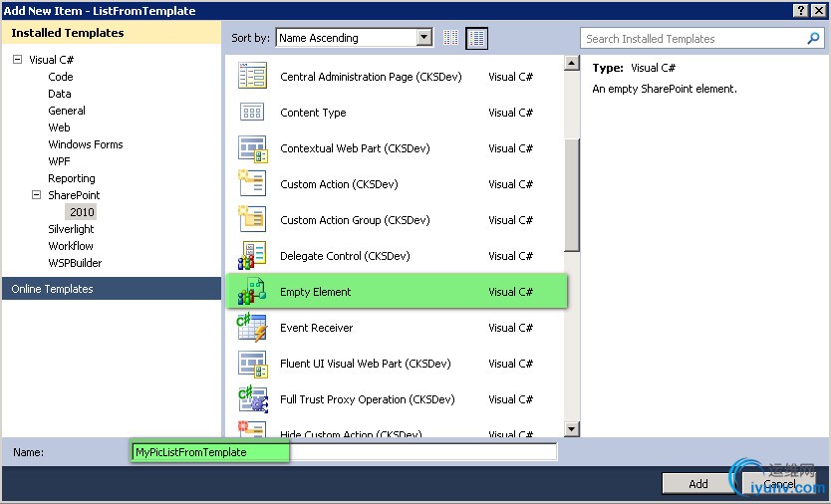Image resolution: width=831 pixels, height=504 pixels.
Task: Select 'Custom Action Group (CKSDev)' template name
Action: pos(355,220)
